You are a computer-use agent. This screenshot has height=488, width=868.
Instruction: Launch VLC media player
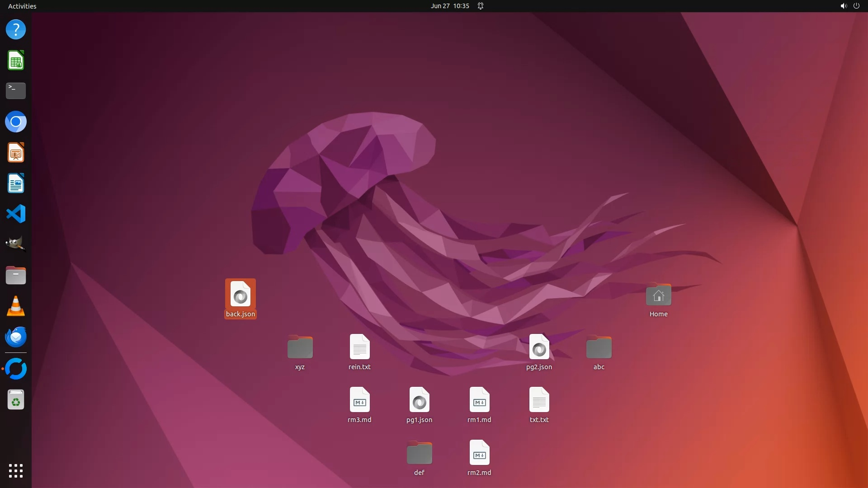[16, 306]
